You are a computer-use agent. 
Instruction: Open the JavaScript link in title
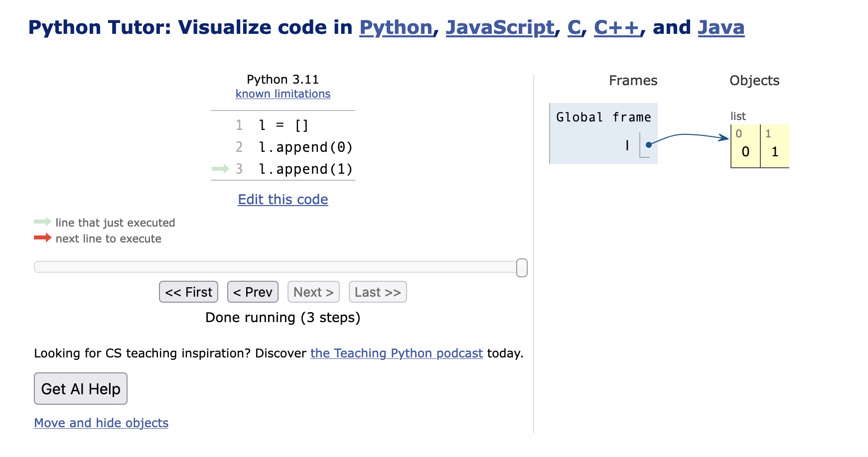pos(500,27)
